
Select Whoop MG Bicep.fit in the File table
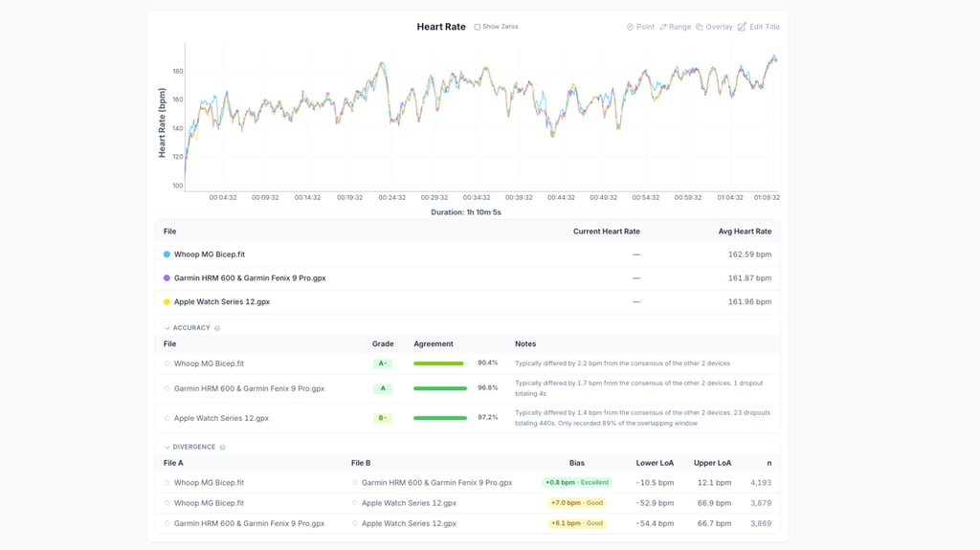tap(210, 254)
